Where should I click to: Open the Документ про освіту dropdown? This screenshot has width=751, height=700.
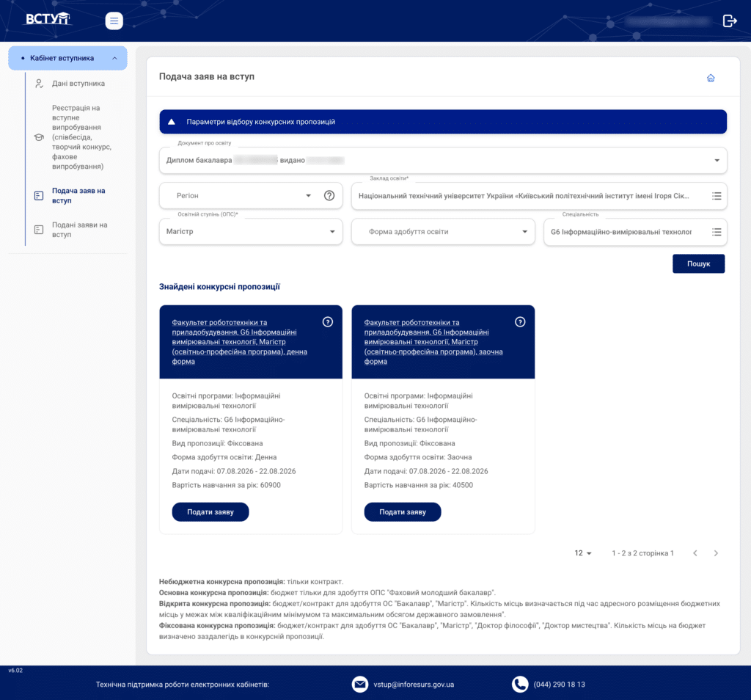(x=443, y=161)
